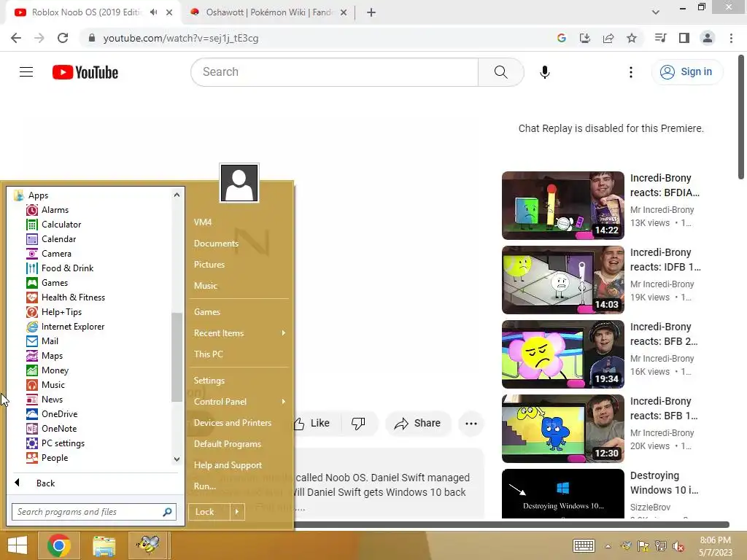Click the muted volume icon in system tray
The image size is (747, 560).
point(679,546)
